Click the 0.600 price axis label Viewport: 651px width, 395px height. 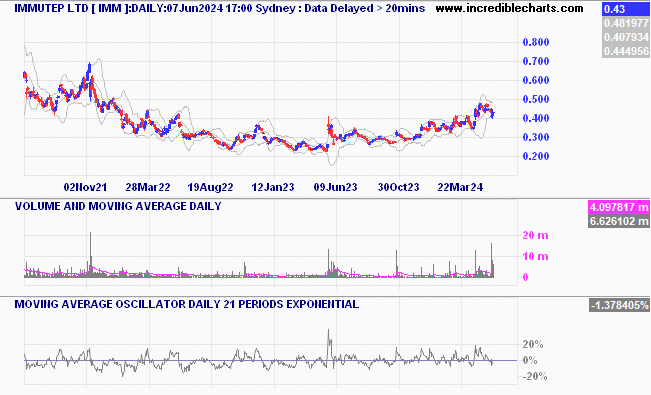coord(536,80)
